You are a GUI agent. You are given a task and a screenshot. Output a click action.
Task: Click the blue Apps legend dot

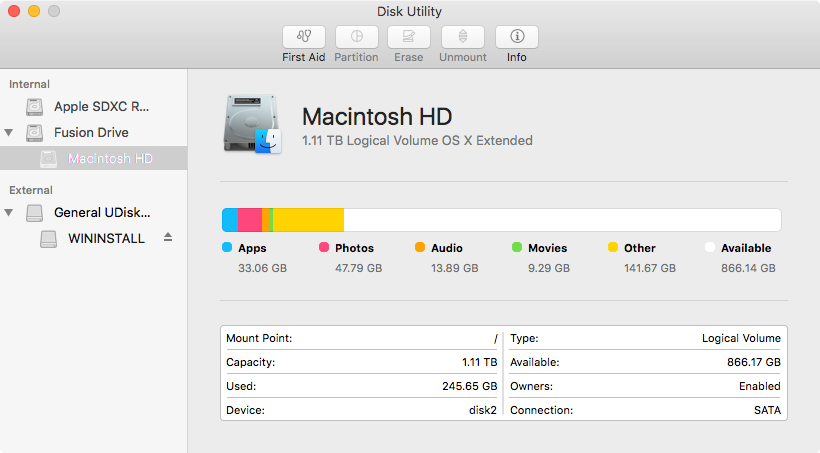(x=227, y=247)
